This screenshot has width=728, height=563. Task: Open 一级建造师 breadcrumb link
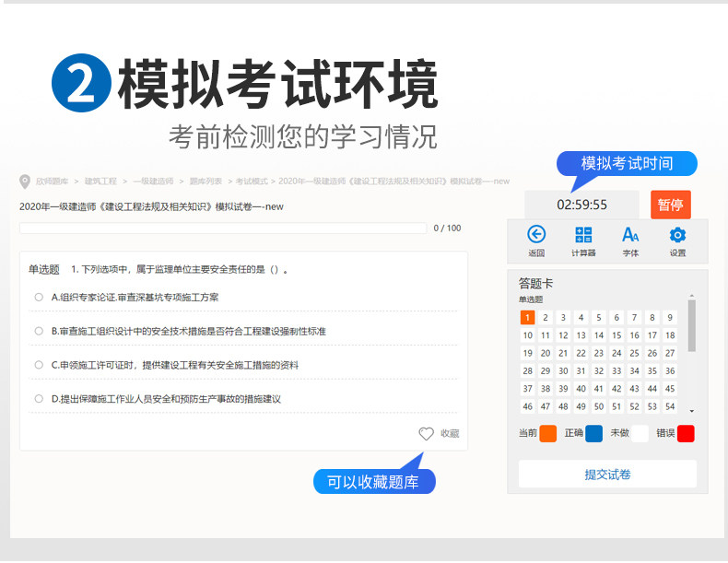(153, 181)
